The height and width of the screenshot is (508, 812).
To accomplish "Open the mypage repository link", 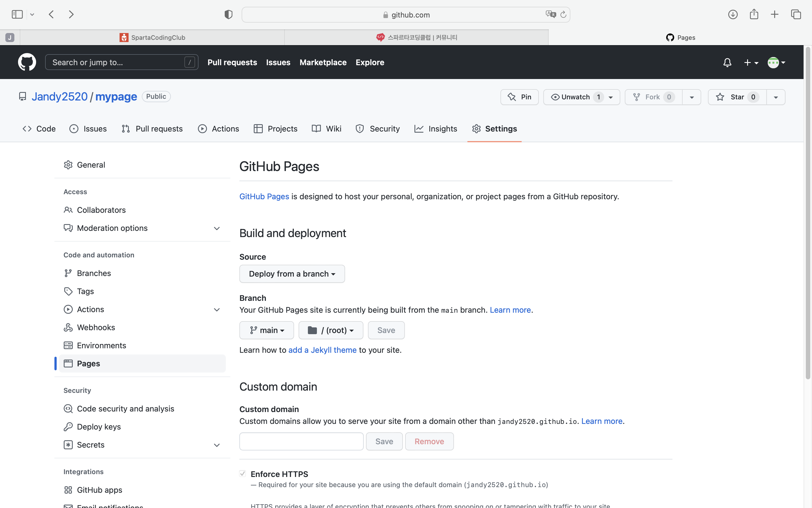I will 116,97.
